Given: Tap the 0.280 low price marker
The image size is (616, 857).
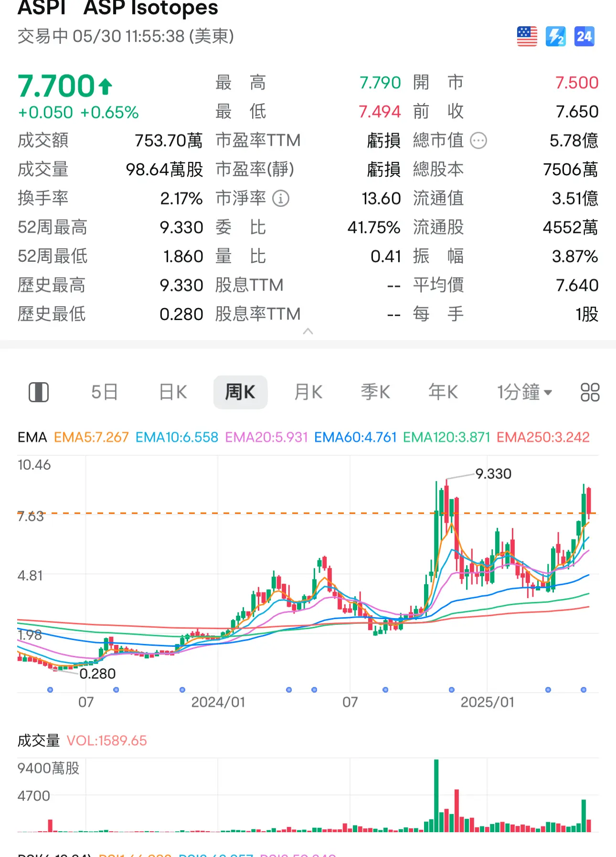Looking at the screenshot, I should [x=97, y=674].
